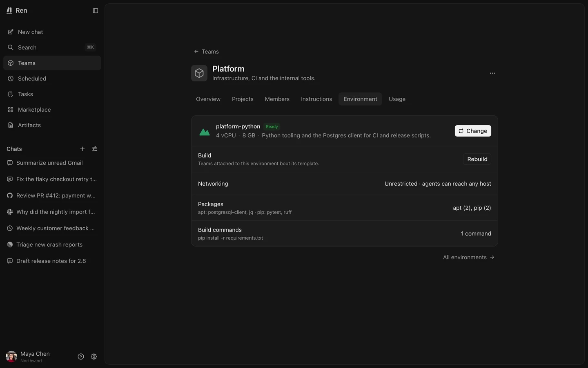This screenshot has width=588, height=368.
Task: Click the New chat menu item
Action: pos(52,32)
